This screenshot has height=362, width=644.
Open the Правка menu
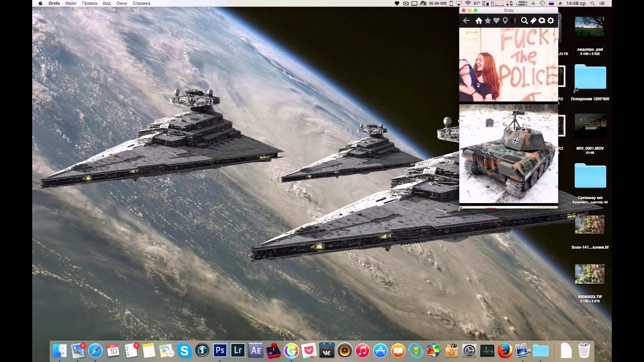pyautogui.click(x=90, y=3)
